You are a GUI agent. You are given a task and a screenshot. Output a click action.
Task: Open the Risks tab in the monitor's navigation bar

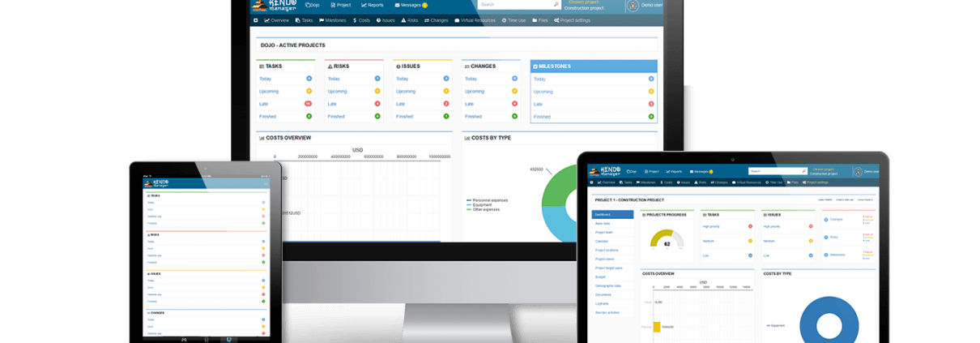click(410, 20)
